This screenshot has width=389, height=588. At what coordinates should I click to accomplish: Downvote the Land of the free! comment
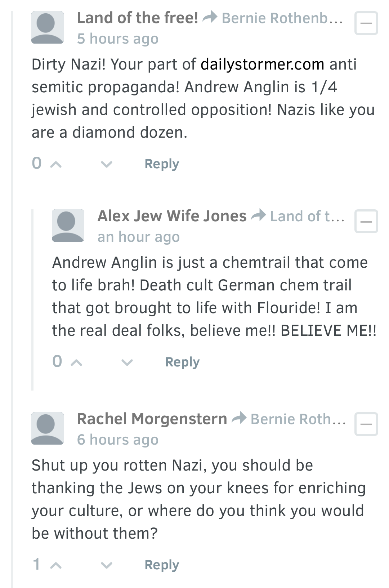pos(106,165)
